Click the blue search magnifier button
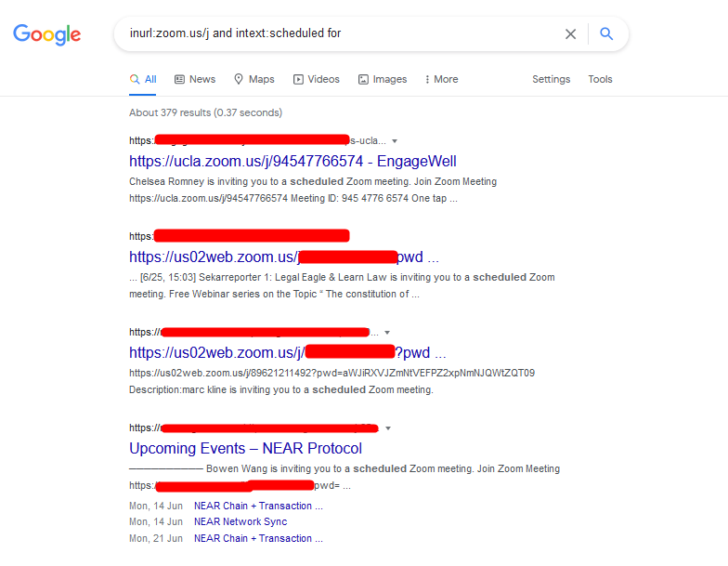 [x=606, y=33]
